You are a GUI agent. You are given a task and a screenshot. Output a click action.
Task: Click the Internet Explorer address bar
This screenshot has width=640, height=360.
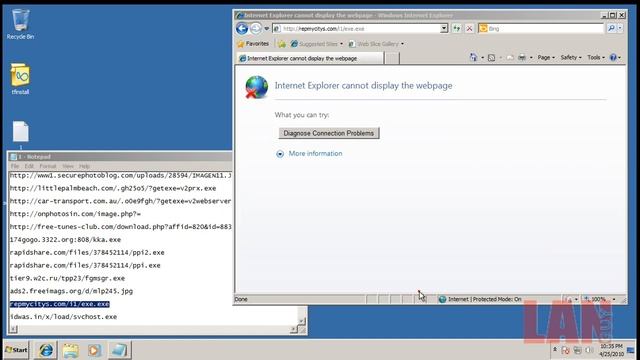(x=356, y=29)
